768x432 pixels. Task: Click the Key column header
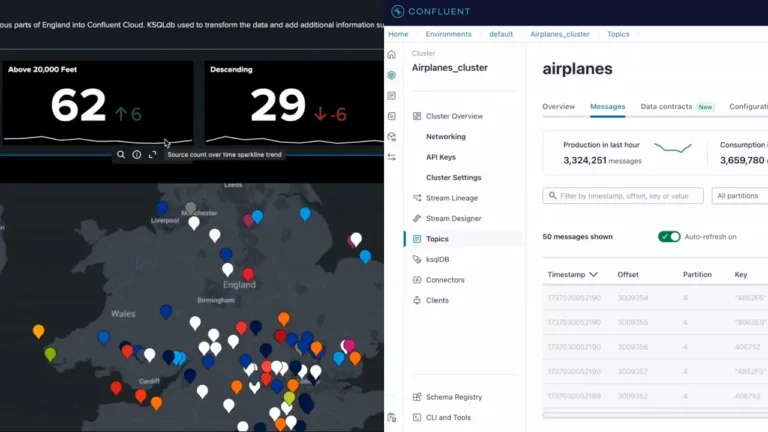click(x=741, y=274)
